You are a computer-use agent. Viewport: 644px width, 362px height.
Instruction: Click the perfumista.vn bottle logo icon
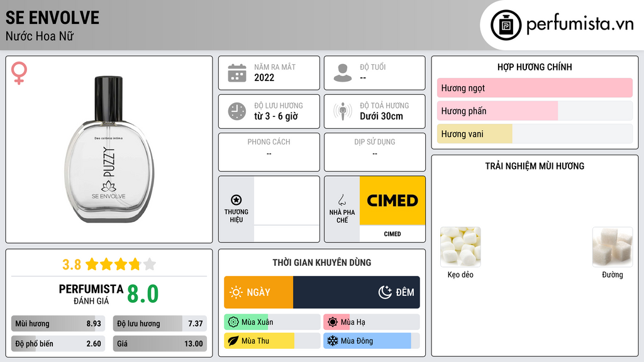tap(506, 25)
